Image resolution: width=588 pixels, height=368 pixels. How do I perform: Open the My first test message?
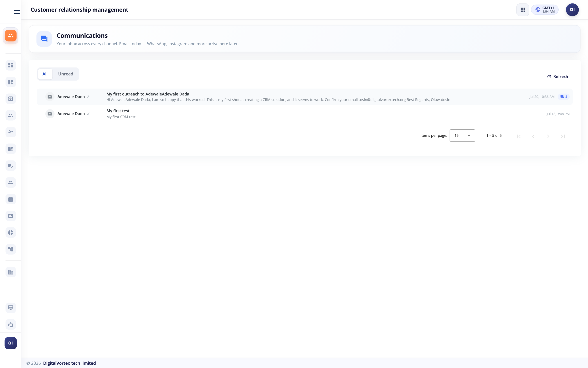pyautogui.click(x=305, y=114)
